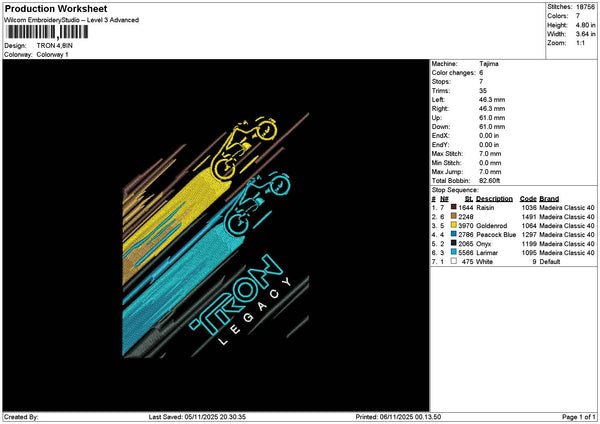Select the Max Stitch: label
The height and width of the screenshot is (424, 600).
(x=447, y=153)
